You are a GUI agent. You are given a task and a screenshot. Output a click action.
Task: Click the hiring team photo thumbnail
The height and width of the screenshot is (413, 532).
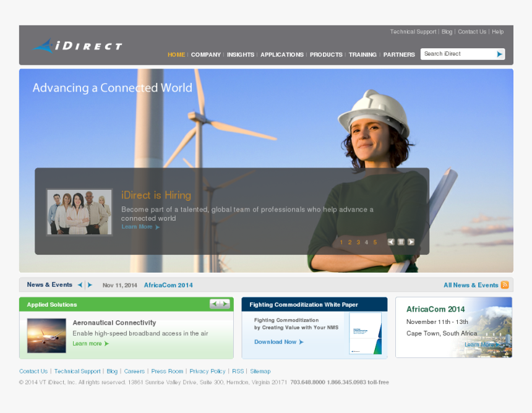[x=79, y=212]
